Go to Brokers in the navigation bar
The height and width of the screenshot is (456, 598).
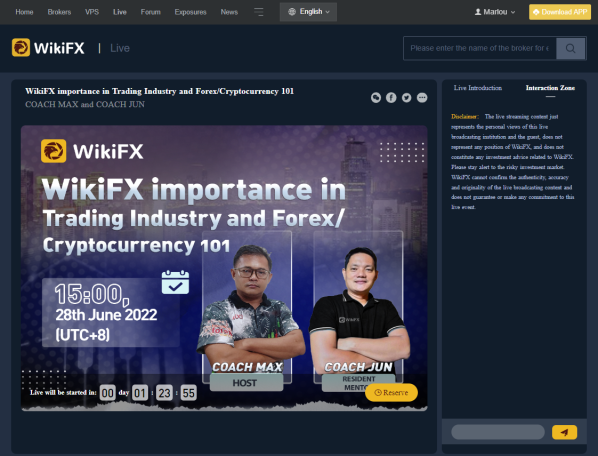click(x=59, y=12)
